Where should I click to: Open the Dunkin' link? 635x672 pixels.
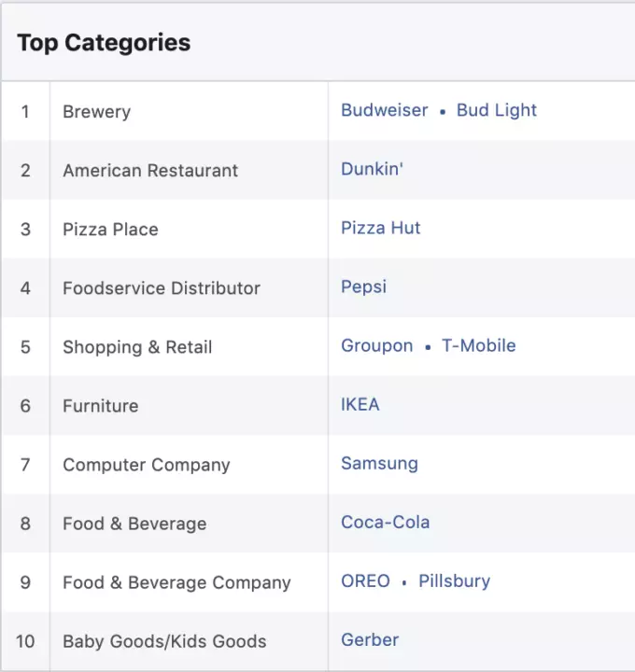[372, 169]
